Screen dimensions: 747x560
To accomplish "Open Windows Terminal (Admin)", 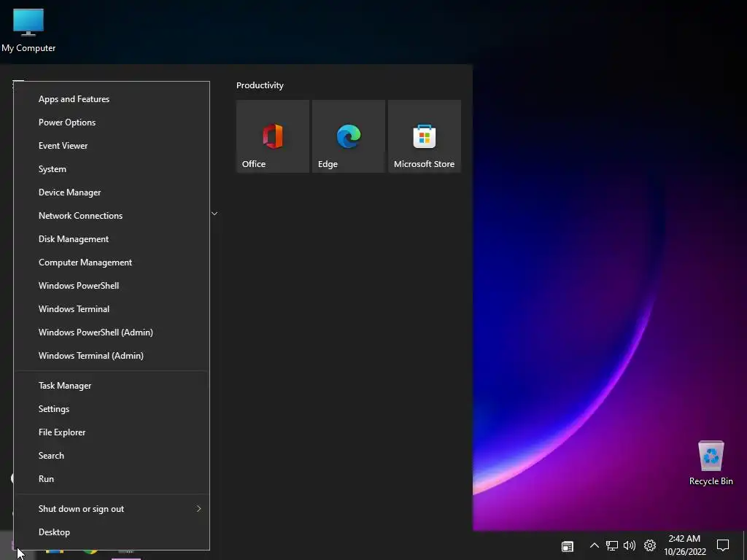I will tap(112, 356).
